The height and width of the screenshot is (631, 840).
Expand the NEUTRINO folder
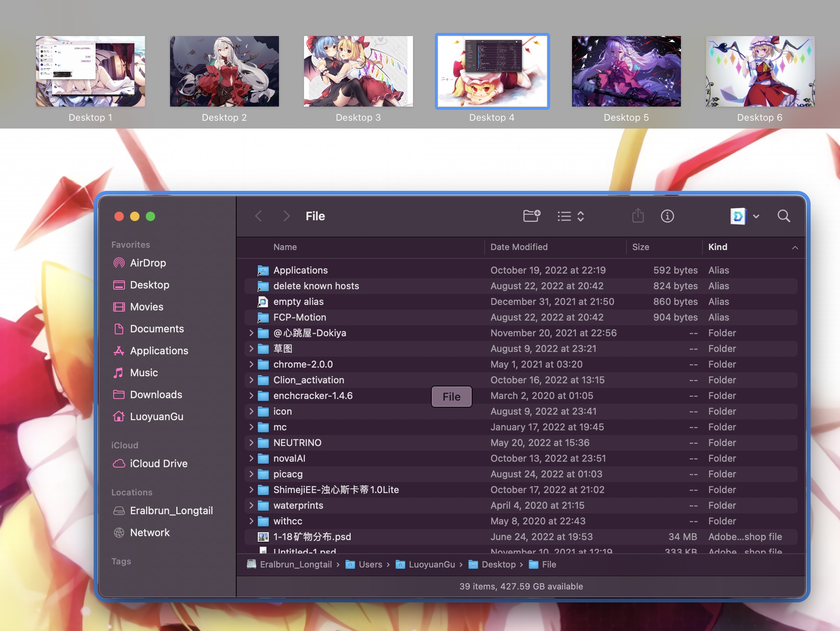(252, 442)
